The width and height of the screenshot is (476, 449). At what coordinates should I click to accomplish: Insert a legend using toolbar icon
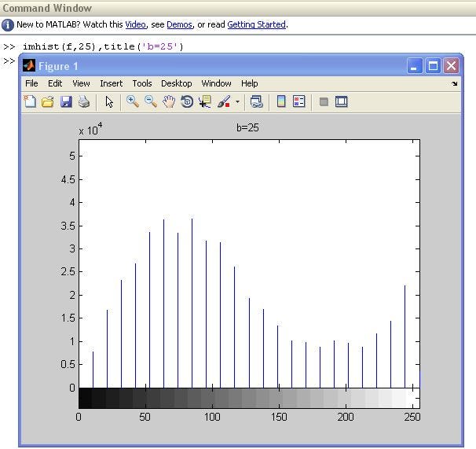(299, 101)
